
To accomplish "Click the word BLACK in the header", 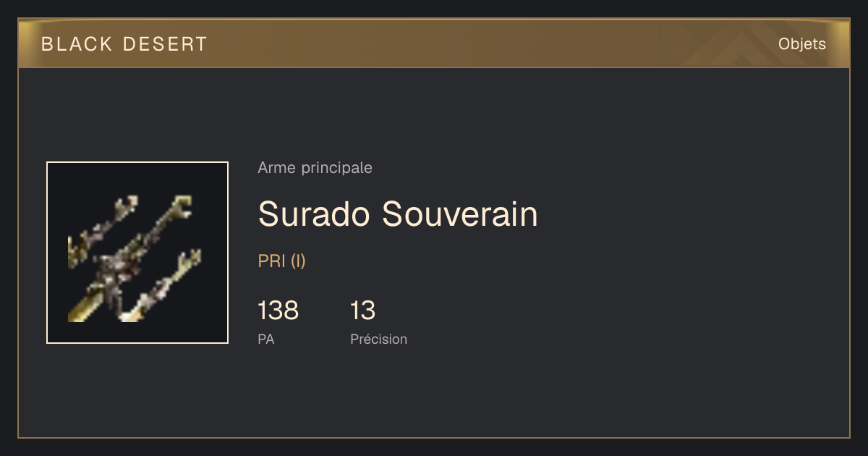I will (77, 44).
